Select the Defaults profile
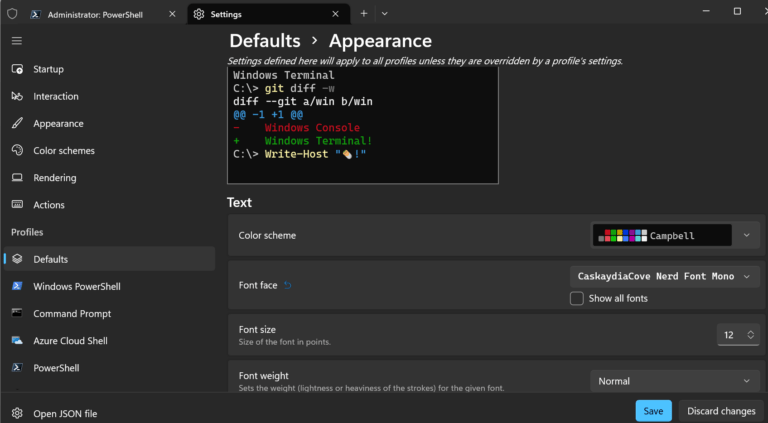This screenshot has height=423, width=768. 109,259
